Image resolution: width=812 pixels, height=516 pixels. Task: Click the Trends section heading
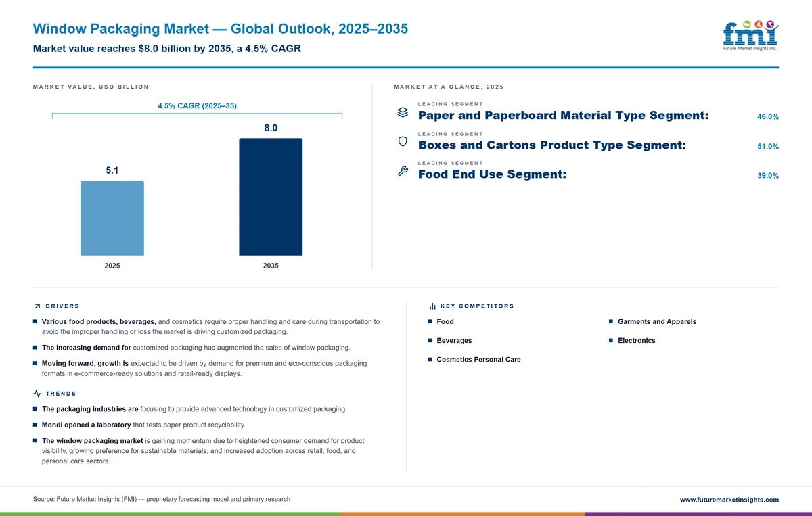(x=61, y=394)
